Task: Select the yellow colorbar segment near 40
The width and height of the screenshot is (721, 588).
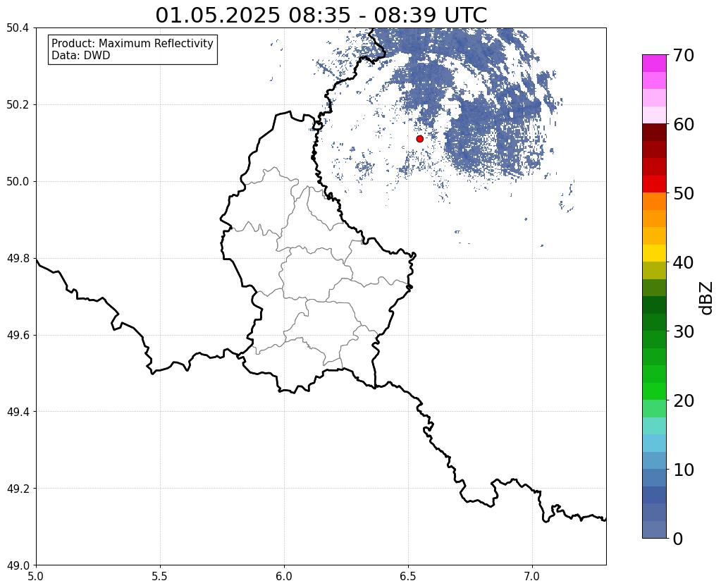Action: (x=654, y=253)
